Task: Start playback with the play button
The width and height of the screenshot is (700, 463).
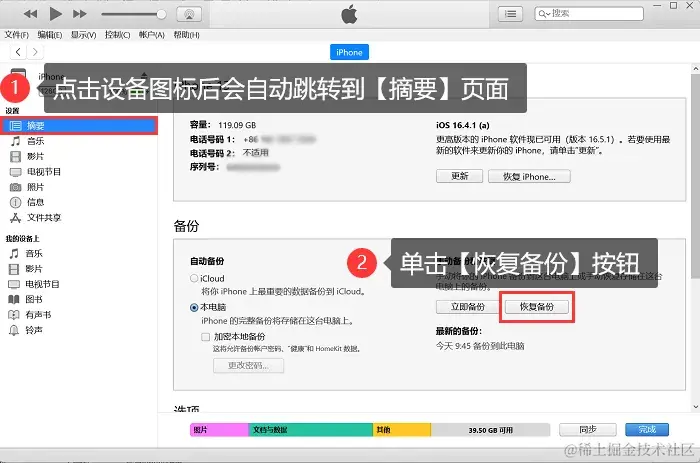Action: (55, 14)
